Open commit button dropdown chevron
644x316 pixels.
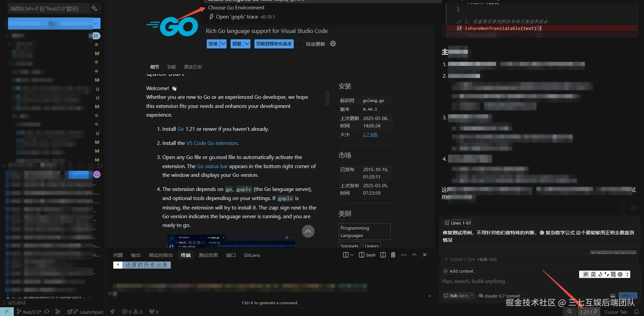tap(96, 24)
